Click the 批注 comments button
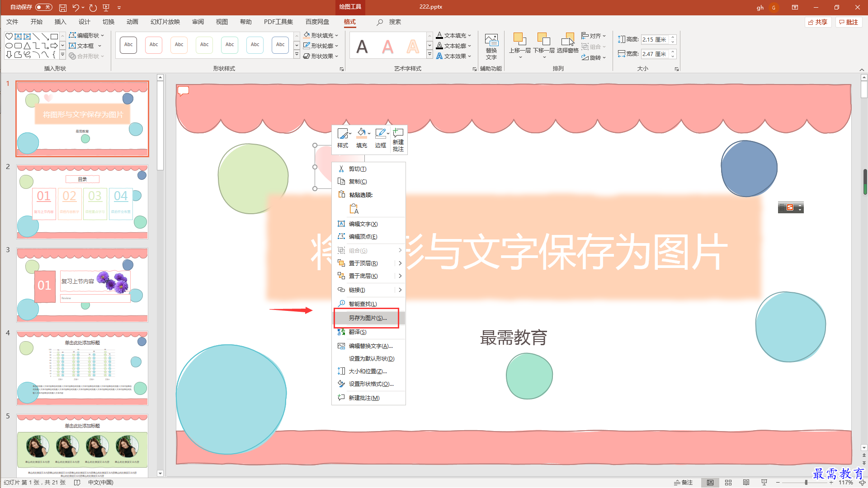This screenshot has width=868, height=488. (x=849, y=22)
